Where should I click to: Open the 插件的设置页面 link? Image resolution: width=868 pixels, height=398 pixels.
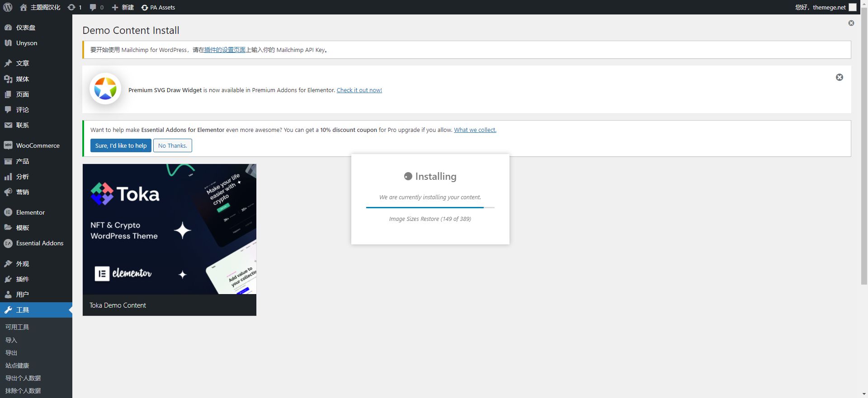point(225,50)
